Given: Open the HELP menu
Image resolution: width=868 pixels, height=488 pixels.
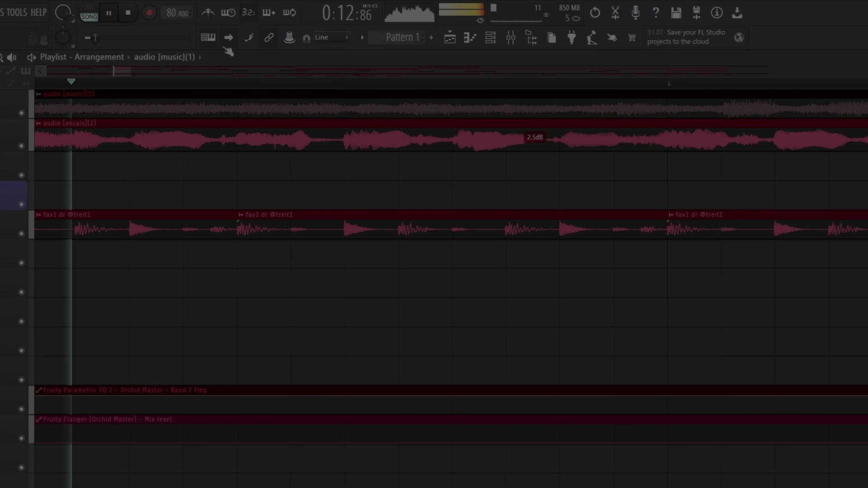Looking at the screenshot, I should pos(38,13).
